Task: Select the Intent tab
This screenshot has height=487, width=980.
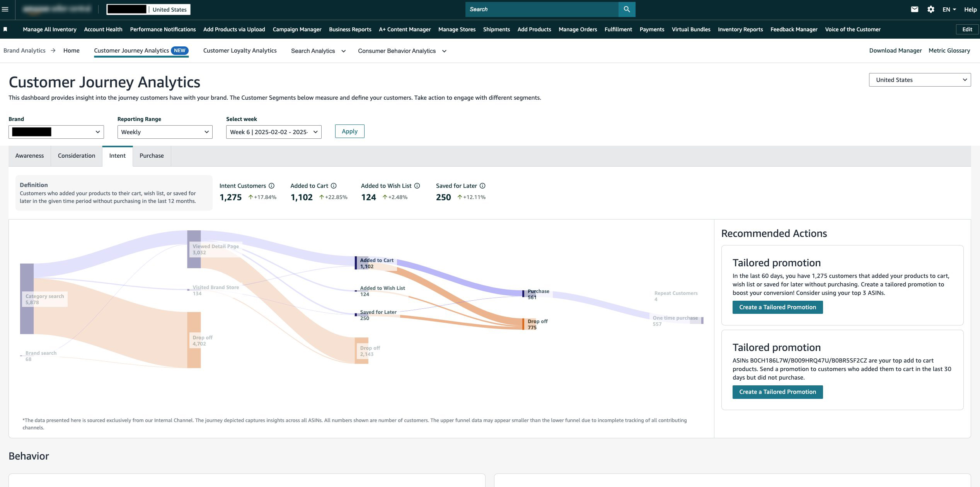Action: pyautogui.click(x=118, y=156)
